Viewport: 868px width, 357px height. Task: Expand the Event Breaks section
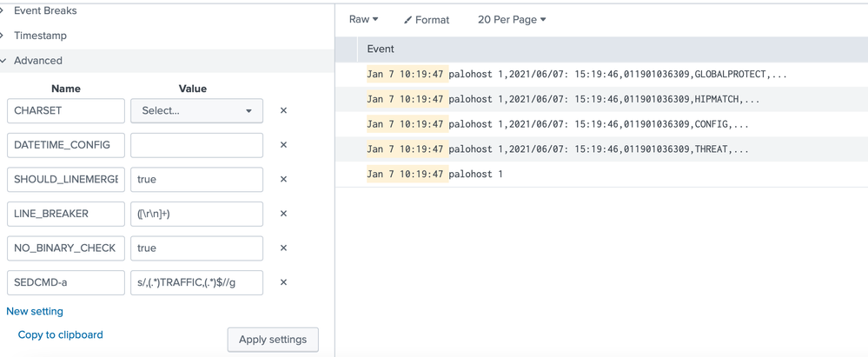pos(44,10)
